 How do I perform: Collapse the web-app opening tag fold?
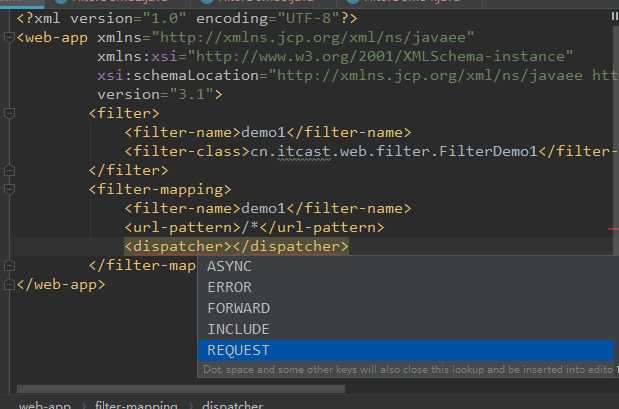(9, 37)
